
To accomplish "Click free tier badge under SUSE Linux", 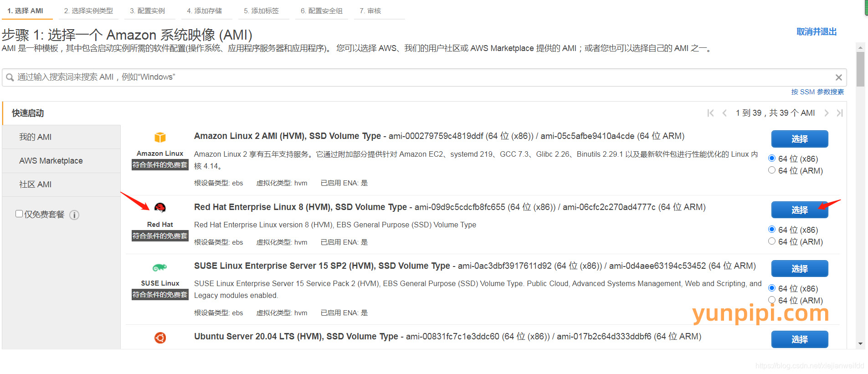I will tap(160, 295).
